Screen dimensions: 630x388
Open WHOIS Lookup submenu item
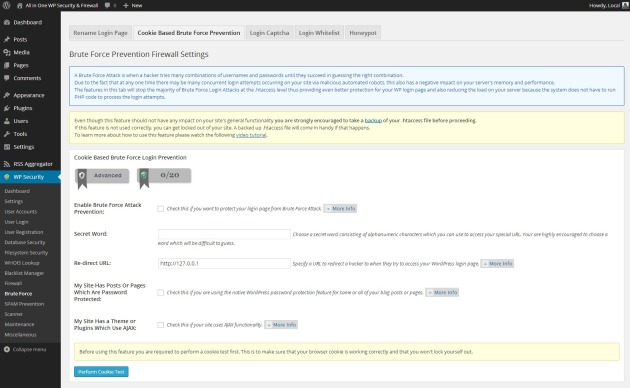(x=22, y=263)
